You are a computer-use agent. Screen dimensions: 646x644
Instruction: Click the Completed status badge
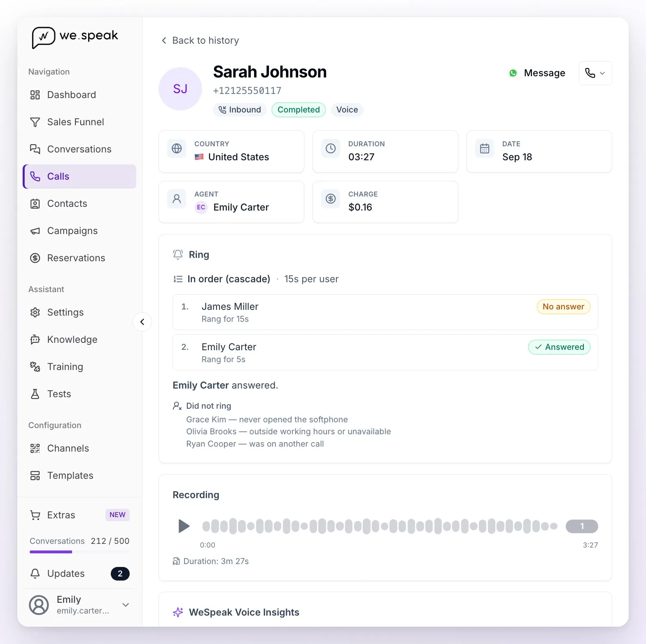[x=299, y=110]
